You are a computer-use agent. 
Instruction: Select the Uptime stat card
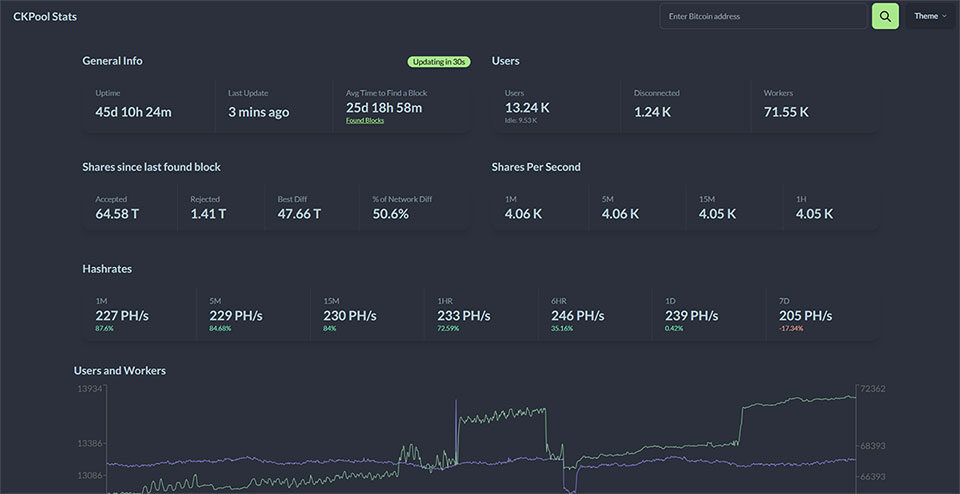tap(148, 104)
